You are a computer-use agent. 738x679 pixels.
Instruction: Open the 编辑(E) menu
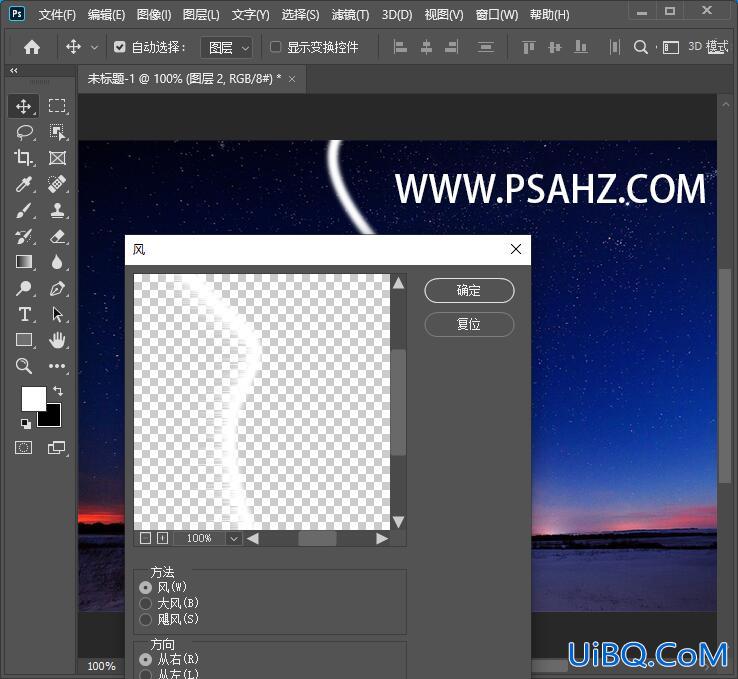(106, 15)
